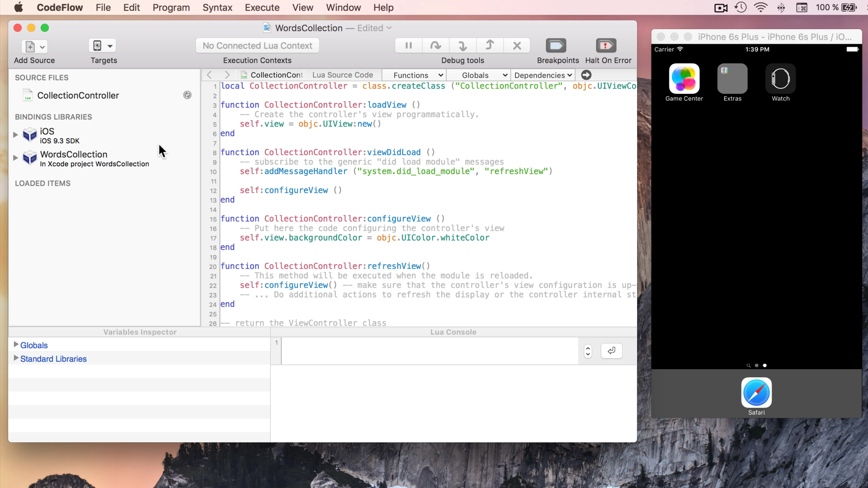This screenshot has height=488, width=868.
Task: Click the Targets device icon
Action: pyautogui.click(x=97, y=45)
